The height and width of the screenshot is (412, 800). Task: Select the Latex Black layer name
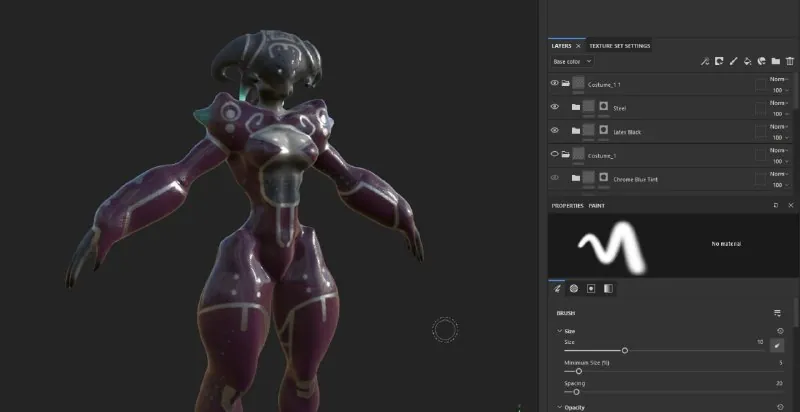pyautogui.click(x=627, y=132)
